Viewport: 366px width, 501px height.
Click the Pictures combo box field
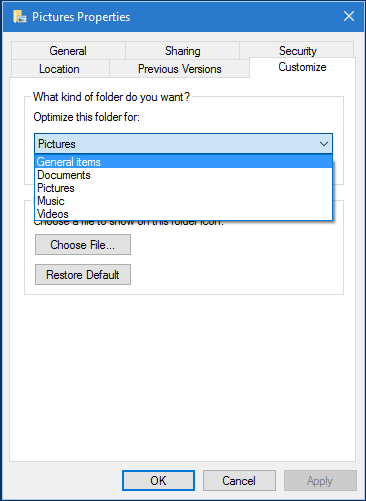[183, 144]
